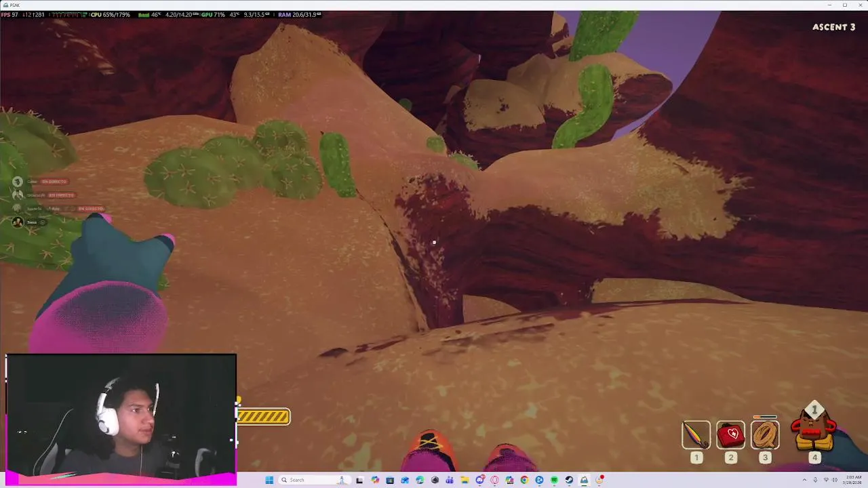Open Discord from the taskbar
The image size is (868, 488).
tap(479, 480)
